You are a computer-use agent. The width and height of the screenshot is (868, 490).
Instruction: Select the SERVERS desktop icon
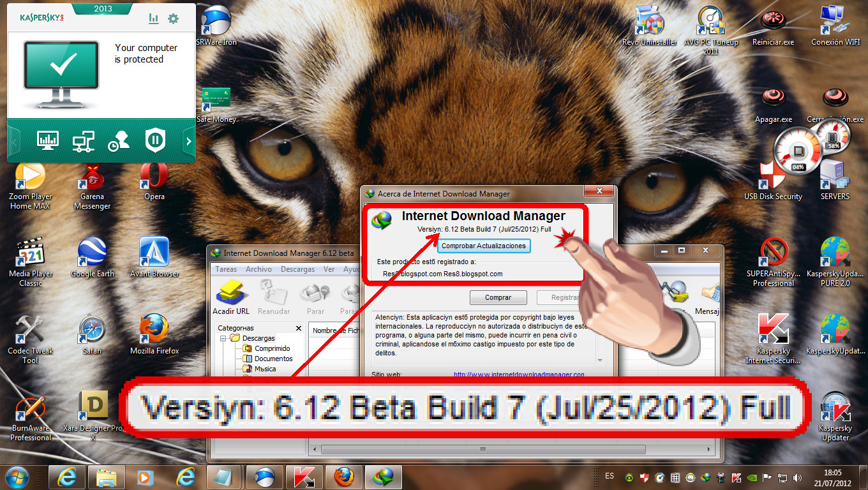click(835, 182)
